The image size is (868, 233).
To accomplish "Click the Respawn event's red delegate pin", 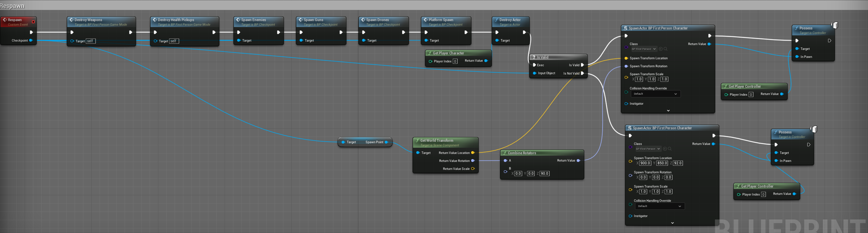I will pyautogui.click(x=33, y=22).
